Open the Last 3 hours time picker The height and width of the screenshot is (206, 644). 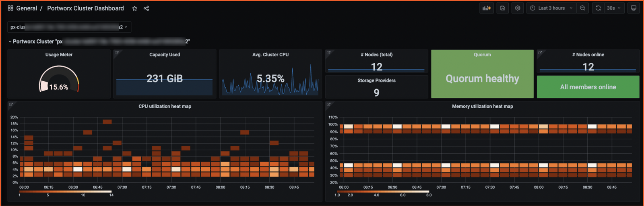(551, 8)
